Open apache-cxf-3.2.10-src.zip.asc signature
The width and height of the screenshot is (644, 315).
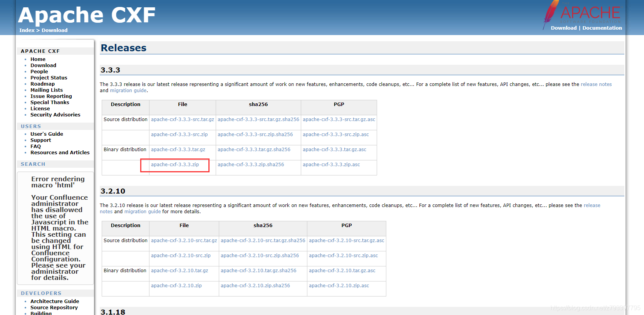(x=344, y=256)
